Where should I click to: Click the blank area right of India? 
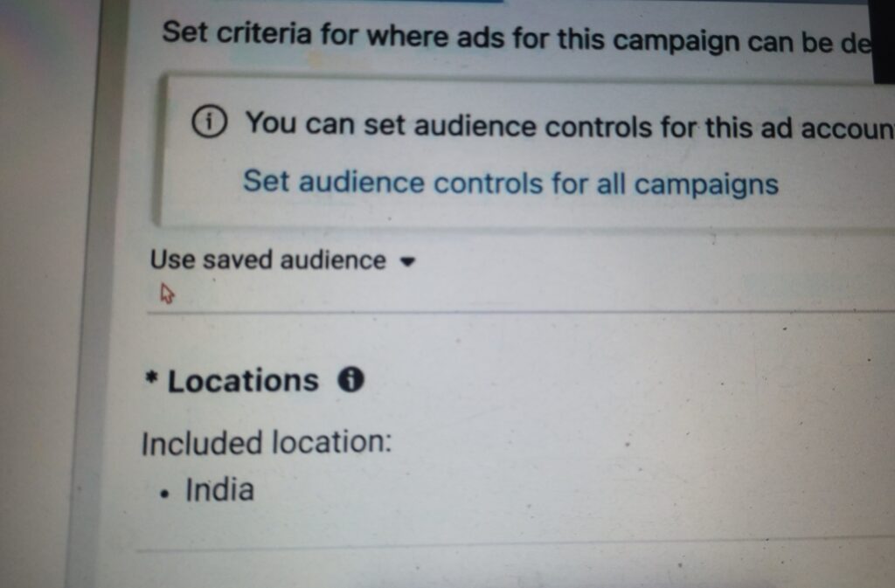point(524,489)
